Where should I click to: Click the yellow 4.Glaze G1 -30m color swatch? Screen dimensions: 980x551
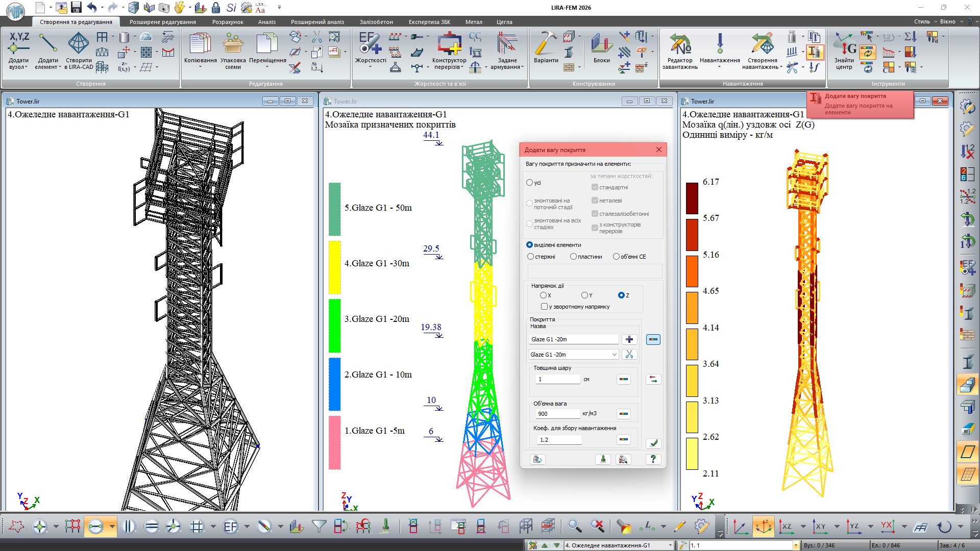point(334,267)
